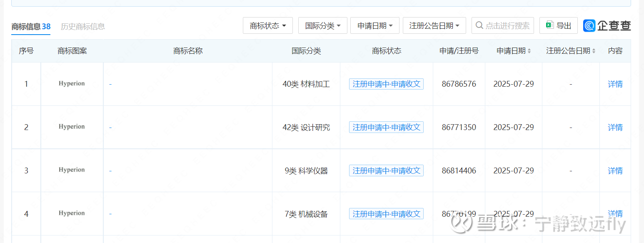644x243 pixels.
Task: Open 详情 for row 3
Action: click(615, 170)
